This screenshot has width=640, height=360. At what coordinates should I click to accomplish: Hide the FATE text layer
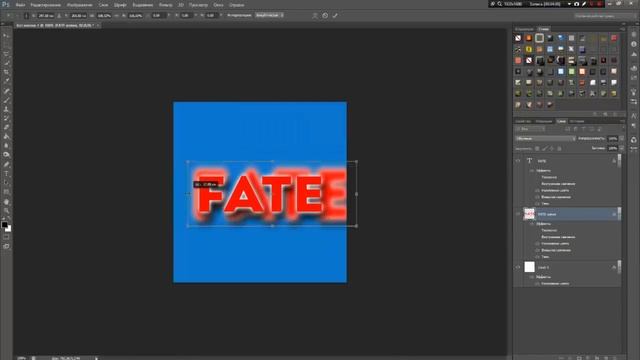pyautogui.click(x=518, y=161)
